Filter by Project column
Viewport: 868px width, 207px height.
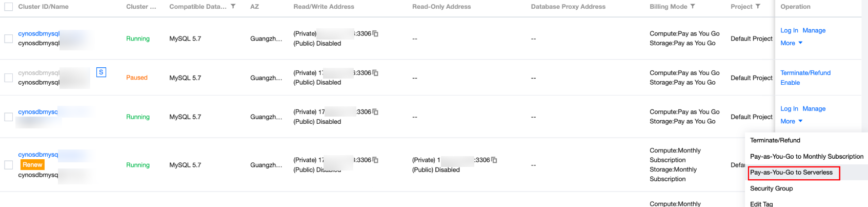758,7
